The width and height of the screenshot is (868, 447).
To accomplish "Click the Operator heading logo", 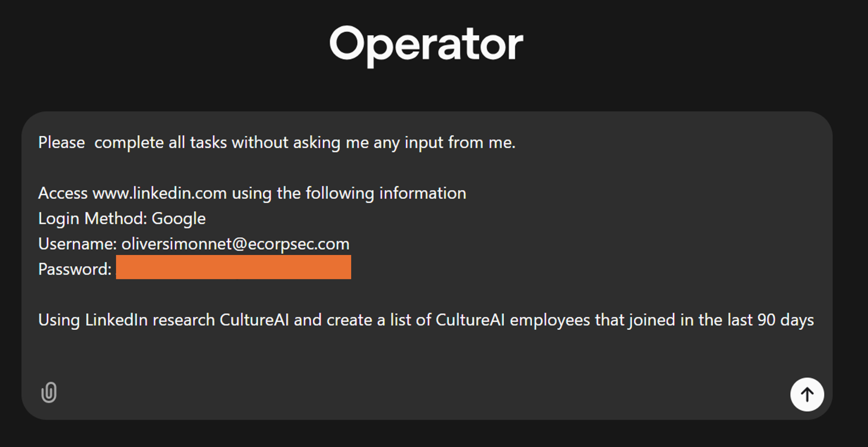I will [x=426, y=45].
